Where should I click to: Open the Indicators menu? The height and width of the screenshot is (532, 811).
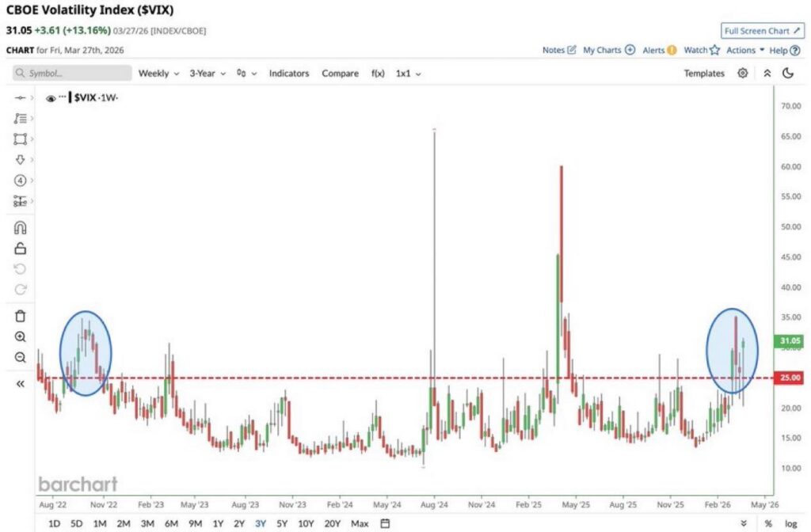click(288, 73)
